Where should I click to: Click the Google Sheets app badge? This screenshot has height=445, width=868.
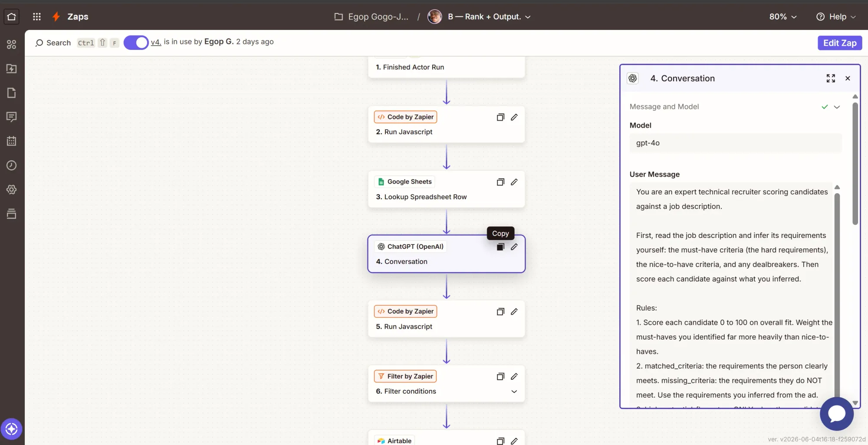[404, 182]
